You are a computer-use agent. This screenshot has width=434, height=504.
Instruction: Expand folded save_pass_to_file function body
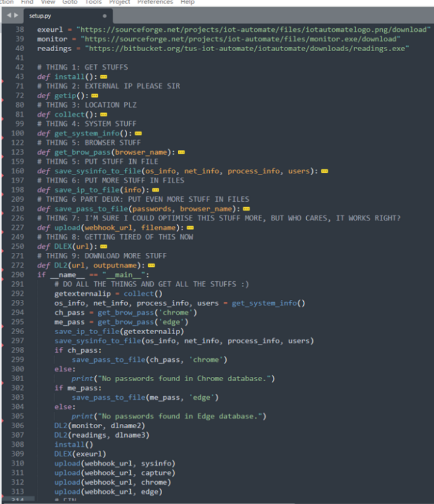pos(247,209)
